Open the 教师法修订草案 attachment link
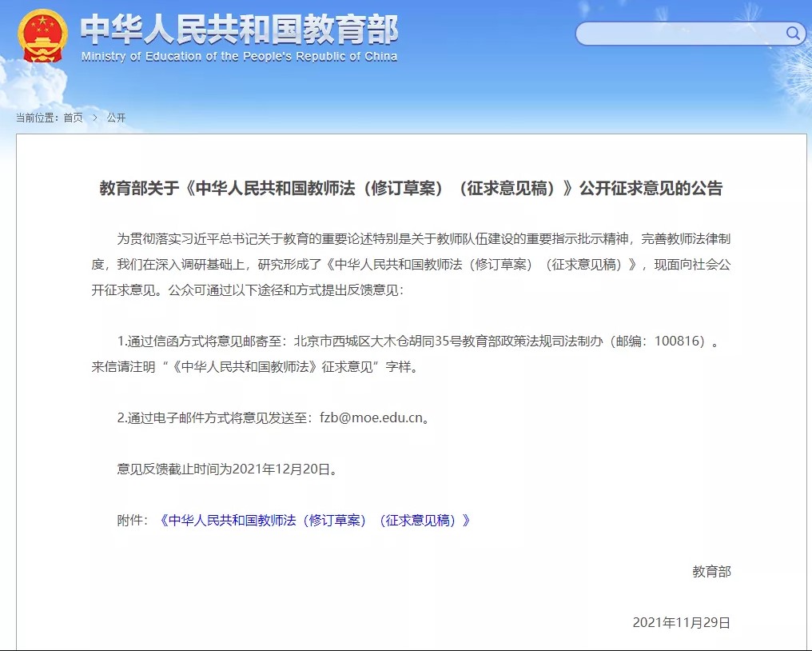The image size is (812, 651). pos(315,521)
